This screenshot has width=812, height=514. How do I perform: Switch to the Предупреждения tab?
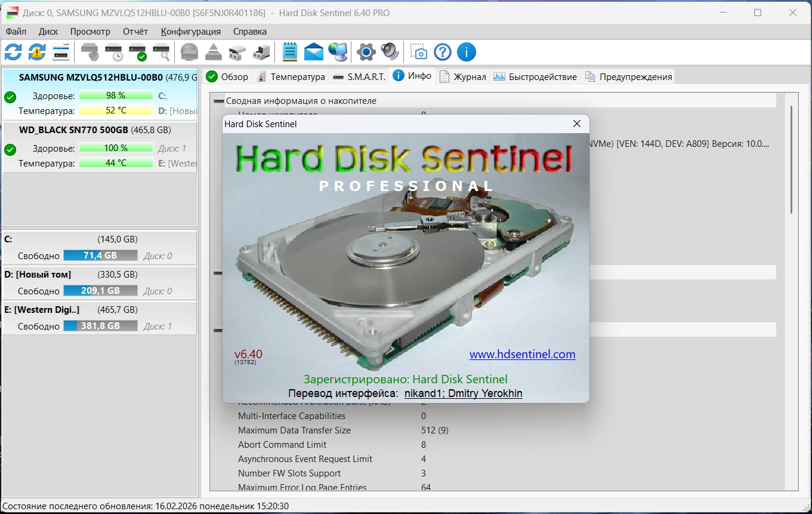pyautogui.click(x=629, y=76)
